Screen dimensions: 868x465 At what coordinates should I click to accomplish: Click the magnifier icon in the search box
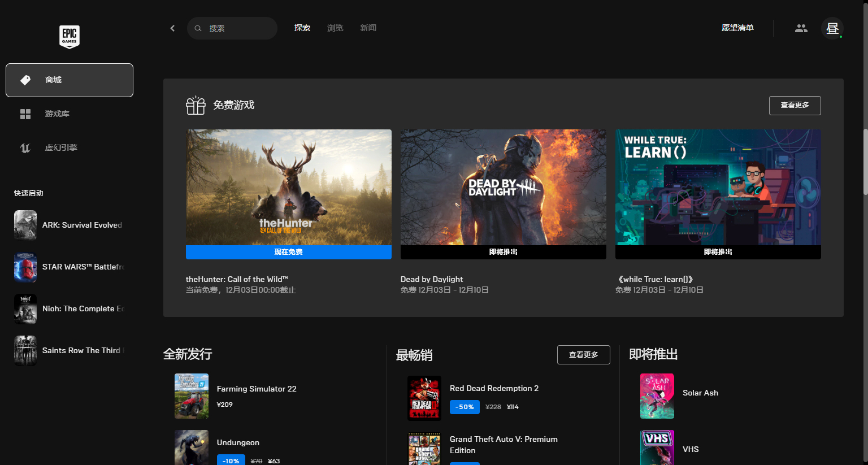pyautogui.click(x=198, y=28)
